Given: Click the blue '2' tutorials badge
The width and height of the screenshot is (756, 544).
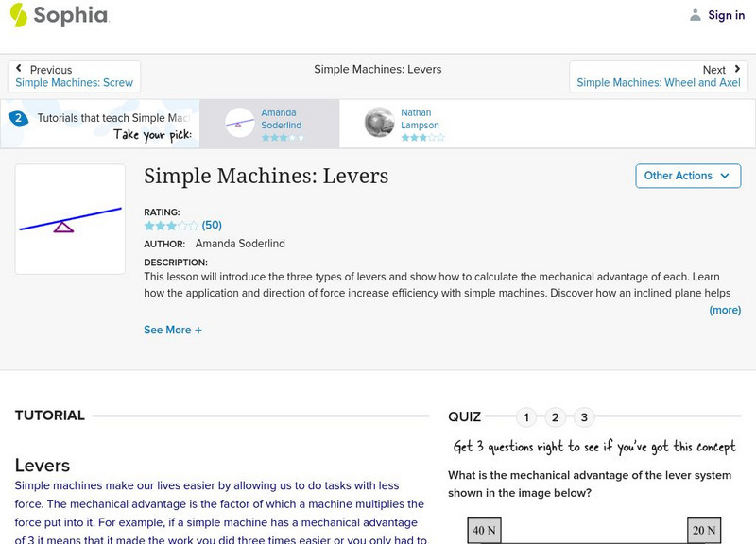Looking at the screenshot, I should click(x=21, y=117).
